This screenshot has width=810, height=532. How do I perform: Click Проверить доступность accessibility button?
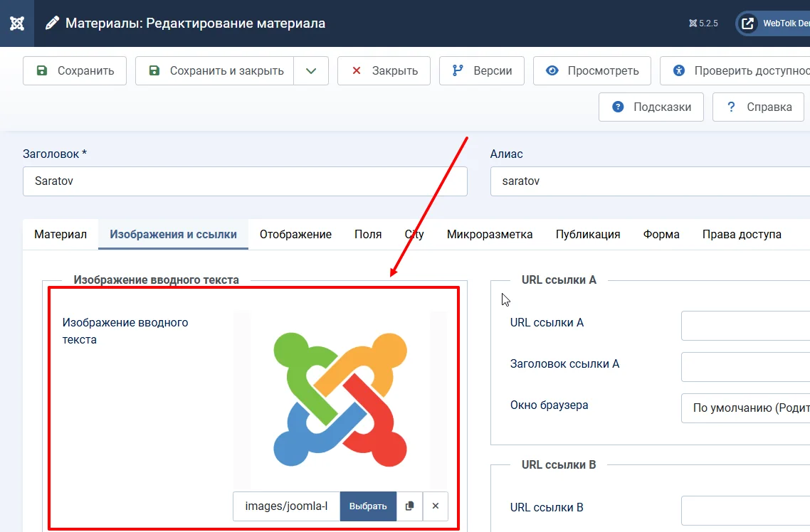pos(735,70)
